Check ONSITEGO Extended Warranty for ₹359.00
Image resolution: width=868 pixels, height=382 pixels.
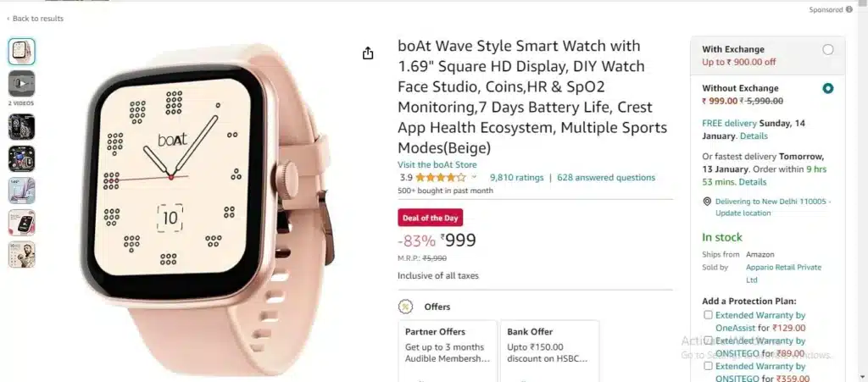tap(708, 366)
